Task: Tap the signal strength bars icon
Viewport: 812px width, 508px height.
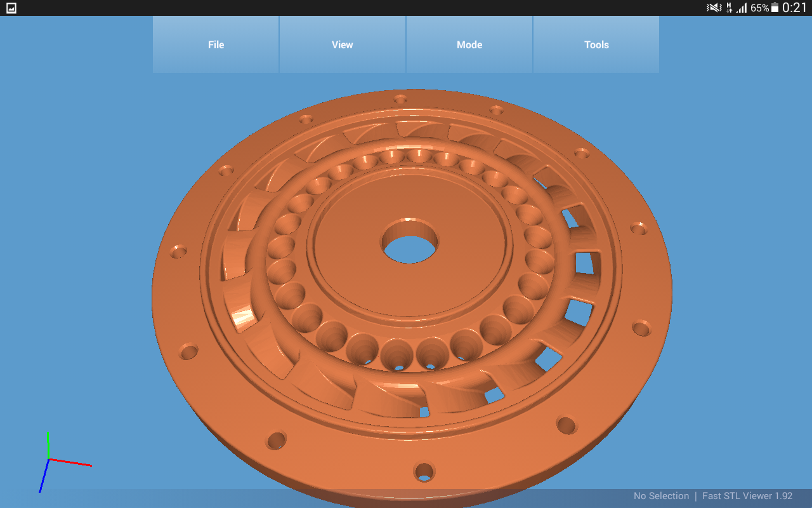Action: click(x=742, y=8)
